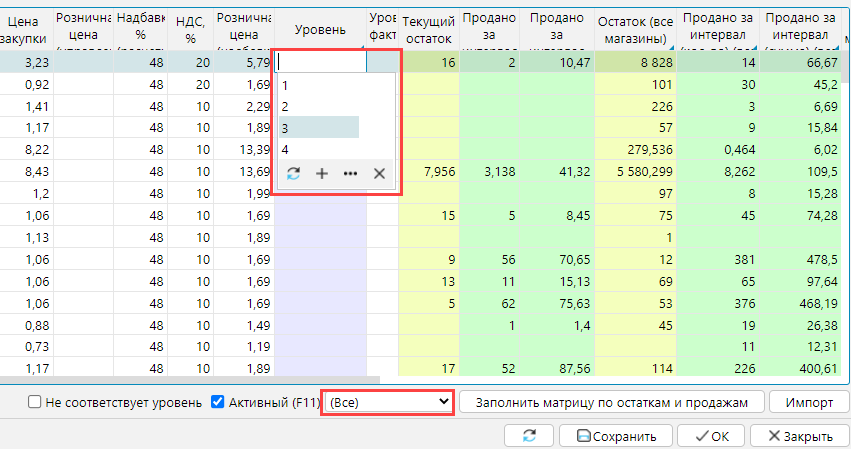Click the Закрыть button with the X icon
This screenshot has width=851, height=449.
pos(793,436)
